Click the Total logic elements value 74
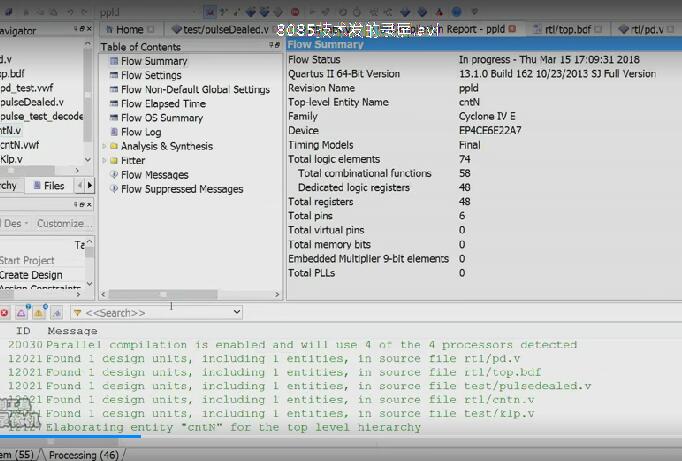 (x=465, y=159)
